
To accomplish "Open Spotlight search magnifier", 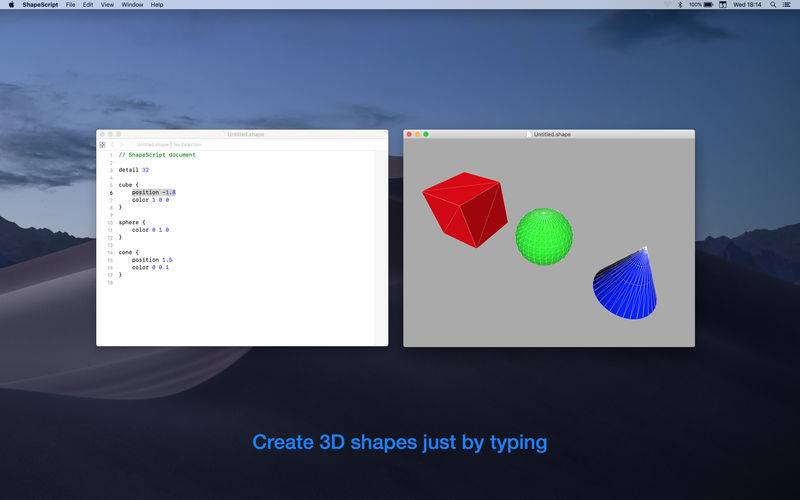I will click(x=773, y=5).
